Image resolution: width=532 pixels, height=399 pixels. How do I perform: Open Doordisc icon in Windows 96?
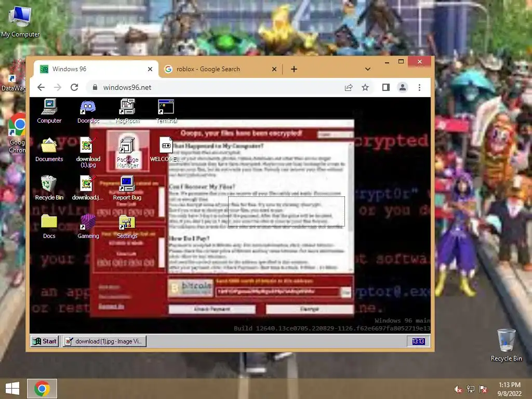88,111
